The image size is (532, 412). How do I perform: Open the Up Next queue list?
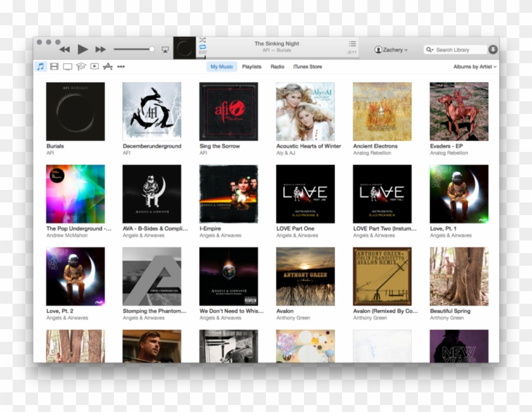coord(352,44)
